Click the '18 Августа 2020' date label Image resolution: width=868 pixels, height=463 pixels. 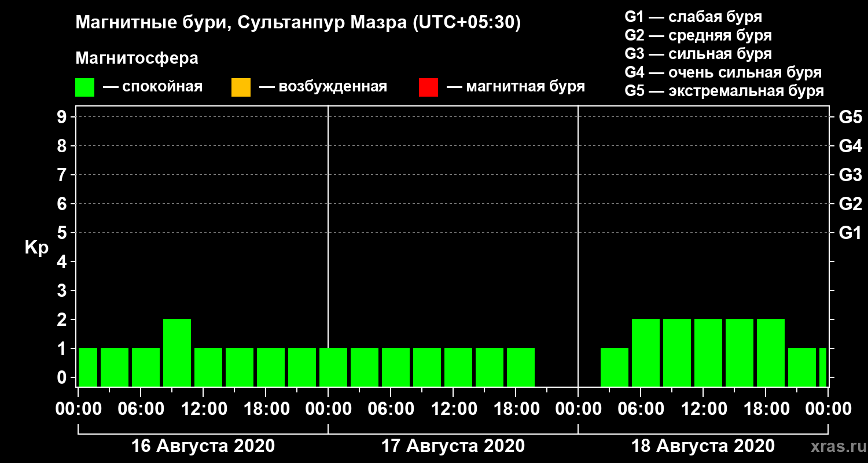click(703, 446)
